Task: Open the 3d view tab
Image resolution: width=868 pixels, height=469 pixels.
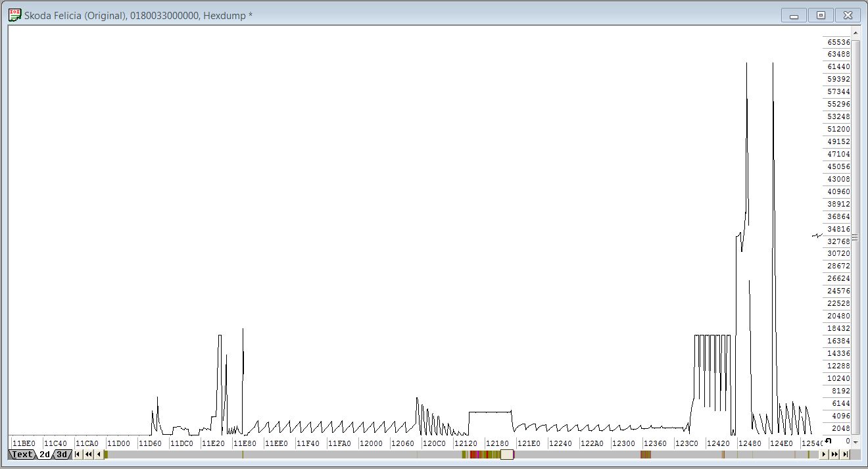Action: tap(62, 455)
